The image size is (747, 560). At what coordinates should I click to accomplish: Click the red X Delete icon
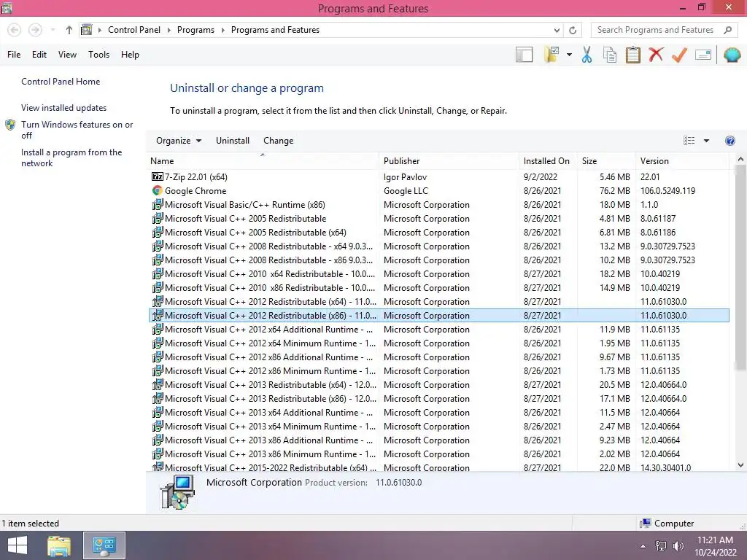pos(656,55)
